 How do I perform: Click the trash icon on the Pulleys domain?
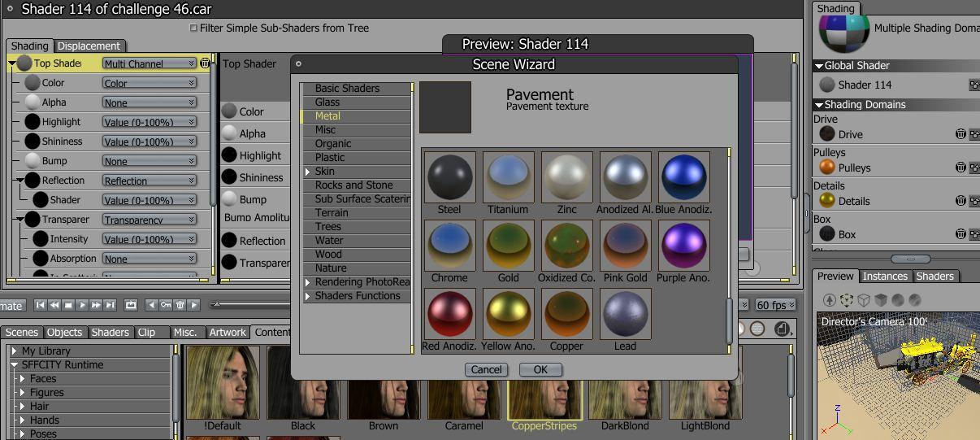960,168
